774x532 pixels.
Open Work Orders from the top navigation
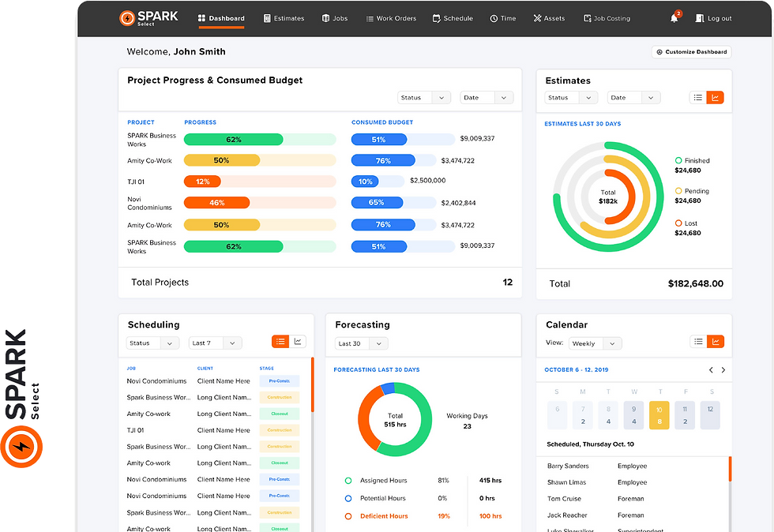tap(391, 18)
